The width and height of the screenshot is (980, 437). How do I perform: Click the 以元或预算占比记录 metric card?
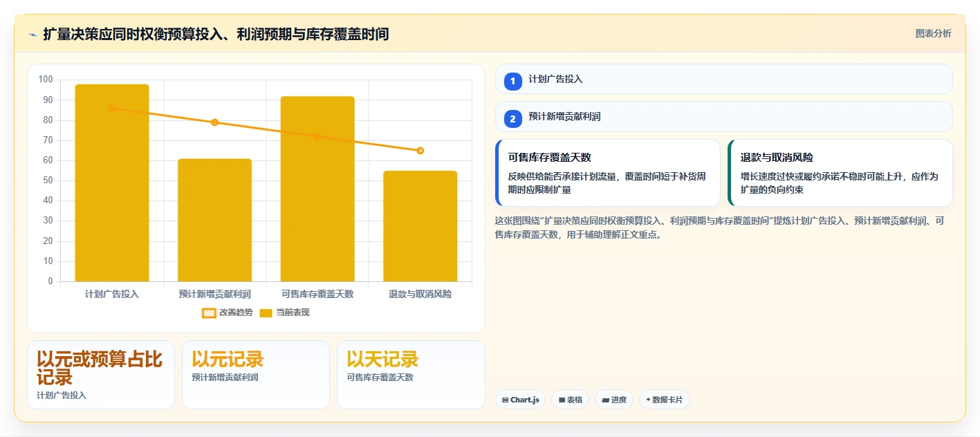(101, 375)
